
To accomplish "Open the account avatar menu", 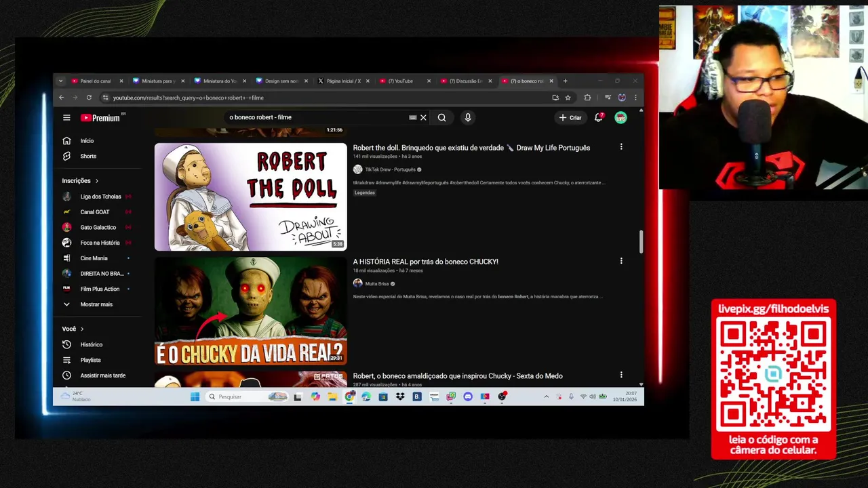I will click(x=620, y=117).
